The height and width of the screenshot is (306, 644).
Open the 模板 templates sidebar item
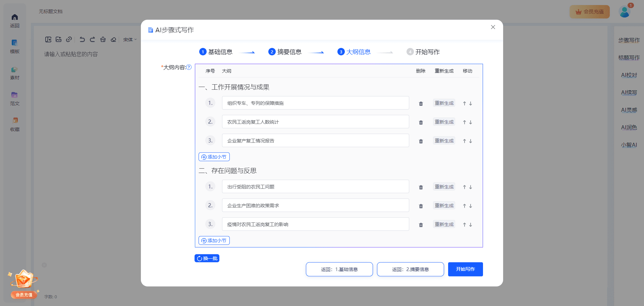tap(15, 46)
